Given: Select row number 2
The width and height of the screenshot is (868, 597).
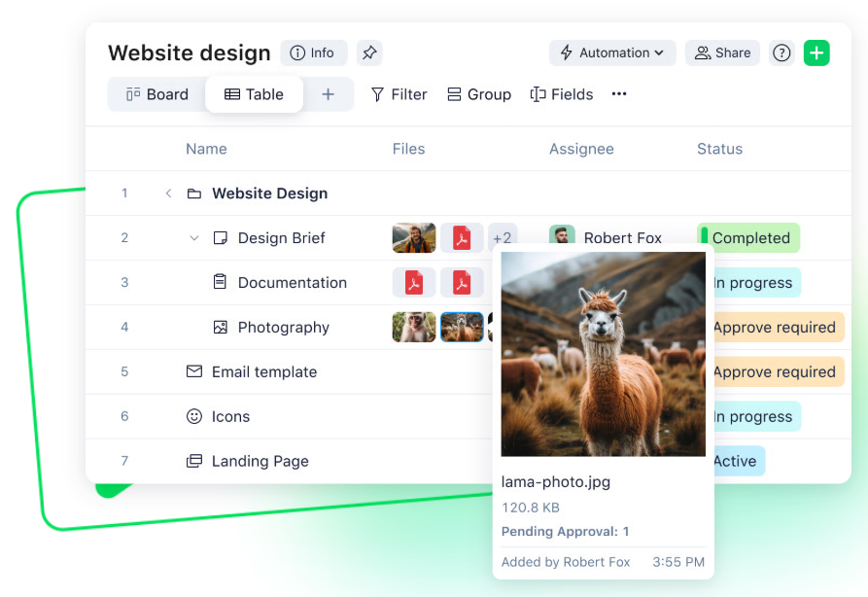Looking at the screenshot, I should pyautogui.click(x=124, y=238).
